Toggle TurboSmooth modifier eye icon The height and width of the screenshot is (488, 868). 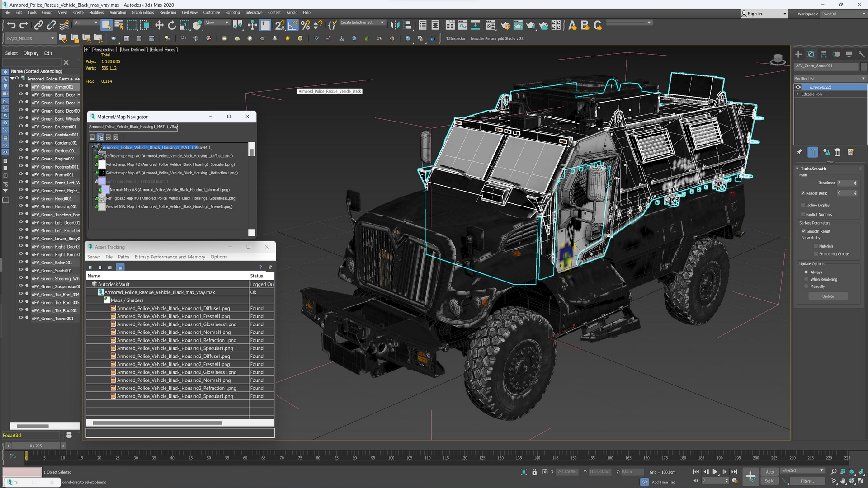point(798,87)
